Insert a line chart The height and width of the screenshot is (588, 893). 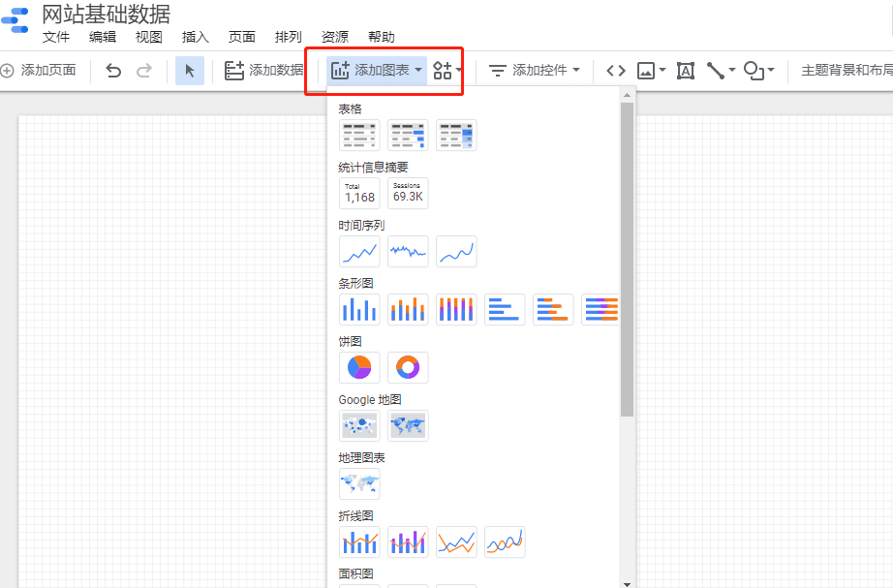(x=456, y=542)
